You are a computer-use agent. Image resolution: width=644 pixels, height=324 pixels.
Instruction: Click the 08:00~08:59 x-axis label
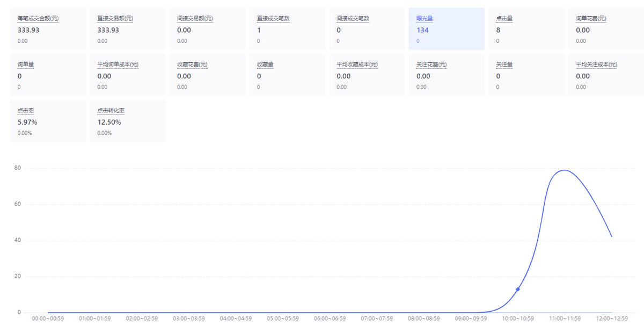point(424,318)
